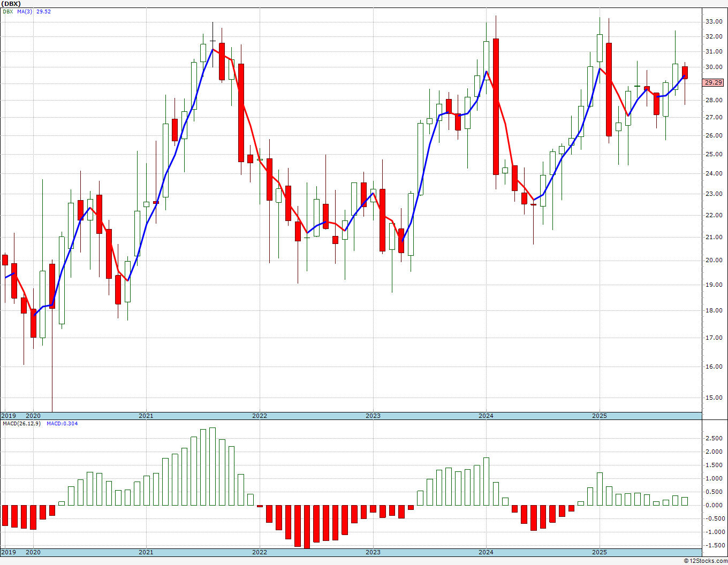The height and width of the screenshot is (565, 728).
Task: Choose 2025 on the MACD panel time axis
Action: click(x=600, y=553)
